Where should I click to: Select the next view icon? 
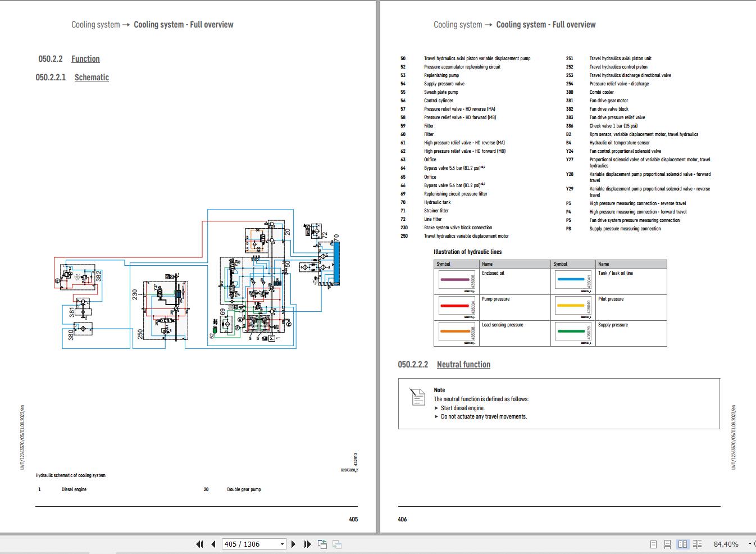point(336,544)
